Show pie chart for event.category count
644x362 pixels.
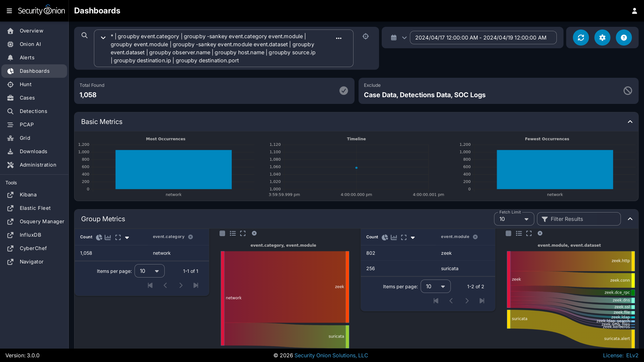pos(99,237)
